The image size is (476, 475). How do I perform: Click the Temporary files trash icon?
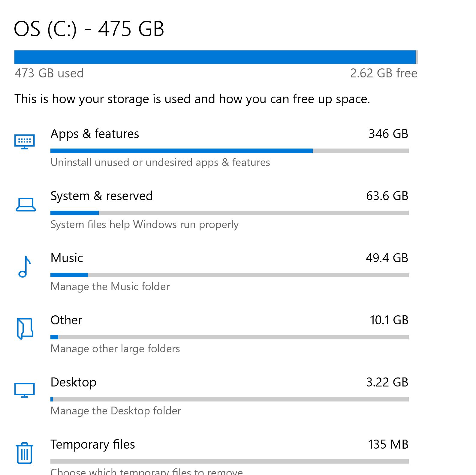[x=25, y=453]
